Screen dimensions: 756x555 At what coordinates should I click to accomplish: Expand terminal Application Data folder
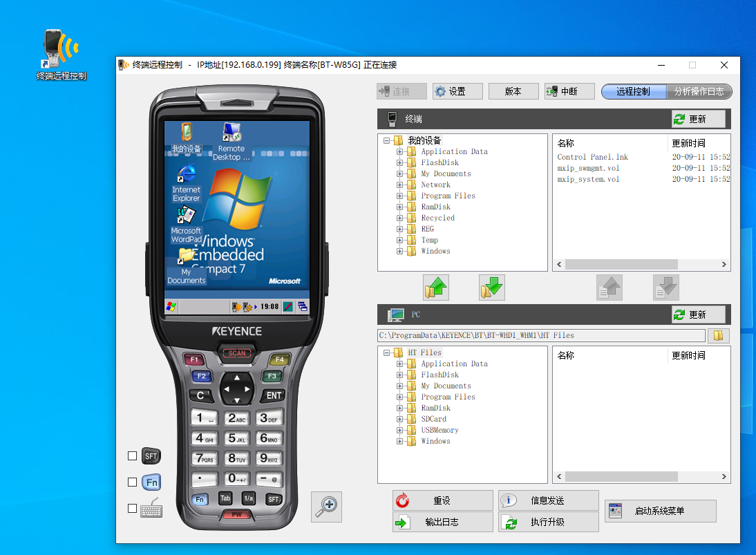399,151
